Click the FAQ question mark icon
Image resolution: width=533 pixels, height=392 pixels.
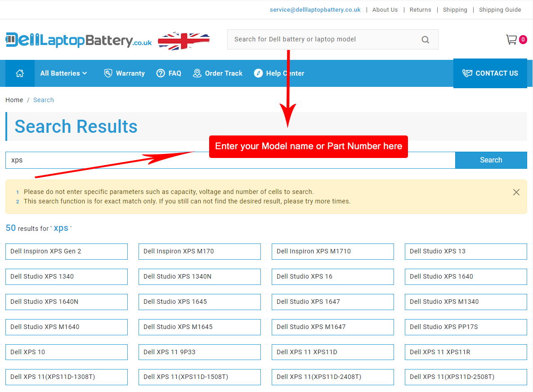tap(161, 73)
